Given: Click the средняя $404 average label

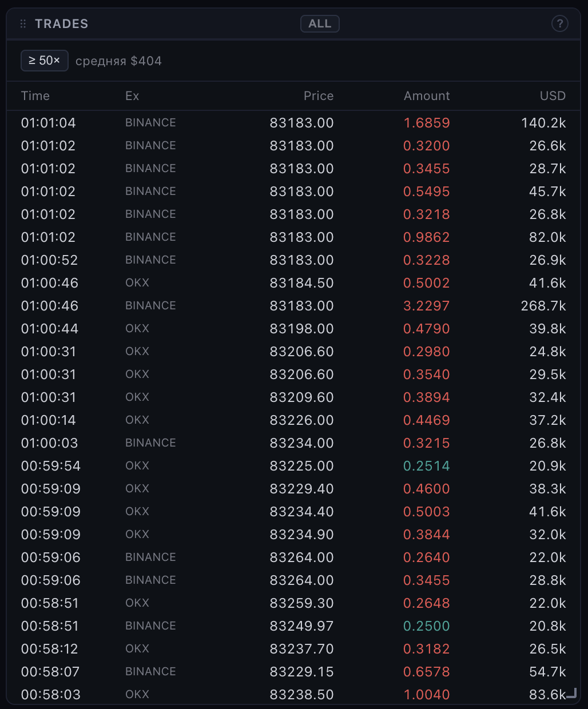Looking at the screenshot, I should tap(118, 61).
